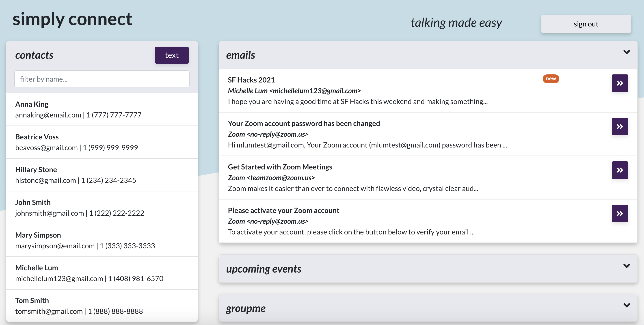Select contact Michelle Lum
644x325 pixels.
(102, 273)
